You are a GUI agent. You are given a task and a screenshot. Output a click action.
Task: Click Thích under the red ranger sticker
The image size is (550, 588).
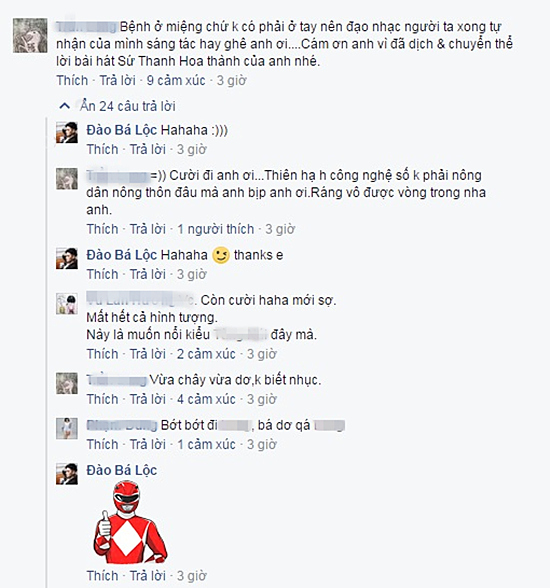click(102, 576)
